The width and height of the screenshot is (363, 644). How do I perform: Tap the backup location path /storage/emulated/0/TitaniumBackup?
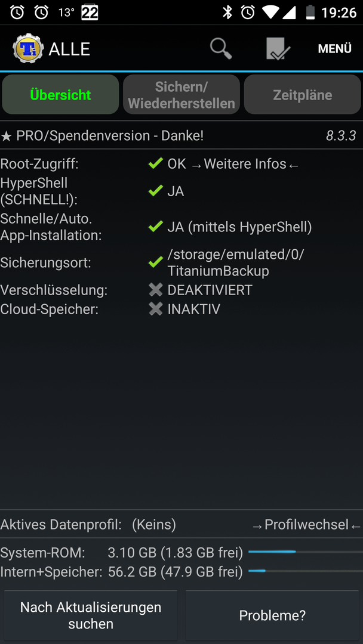(x=236, y=262)
